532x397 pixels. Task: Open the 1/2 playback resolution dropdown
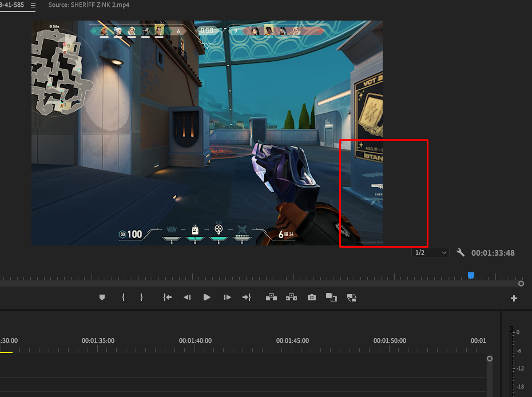(x=430, y=252)
